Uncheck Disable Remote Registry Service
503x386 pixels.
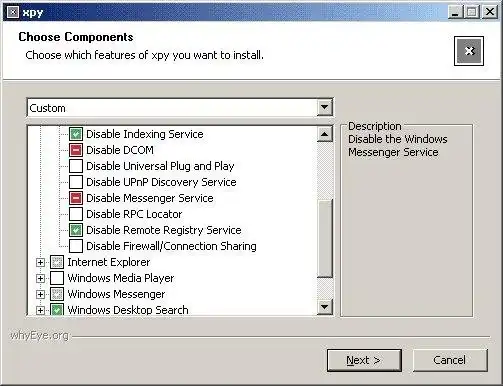[76, 230]
